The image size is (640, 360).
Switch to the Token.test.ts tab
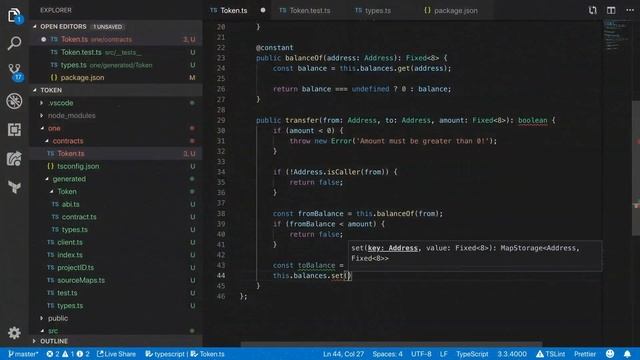(x=309, y=11)
